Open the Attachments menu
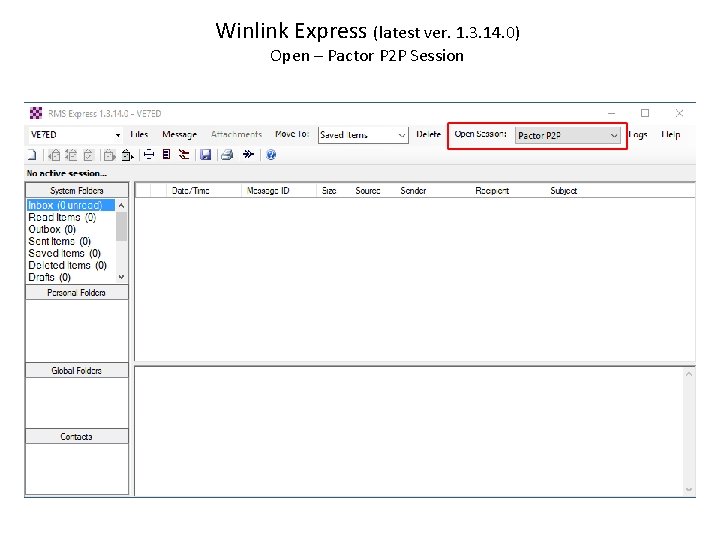The width and height of the screenshot is (720, 540). coord(236,135)
